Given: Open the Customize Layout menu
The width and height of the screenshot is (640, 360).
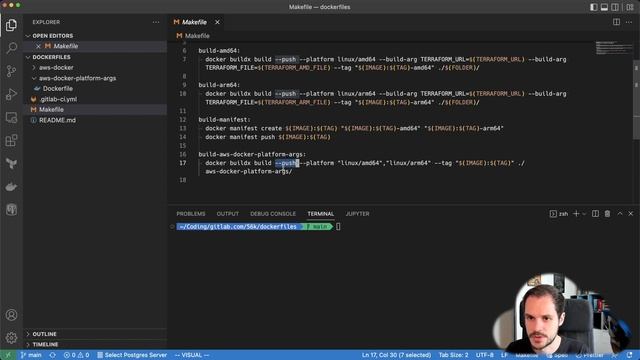Looking at the screenshot, I should click(x=629, y=7).
